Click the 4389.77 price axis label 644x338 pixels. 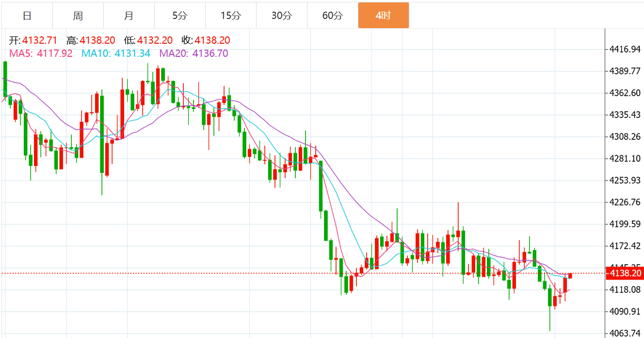[626, 71]
